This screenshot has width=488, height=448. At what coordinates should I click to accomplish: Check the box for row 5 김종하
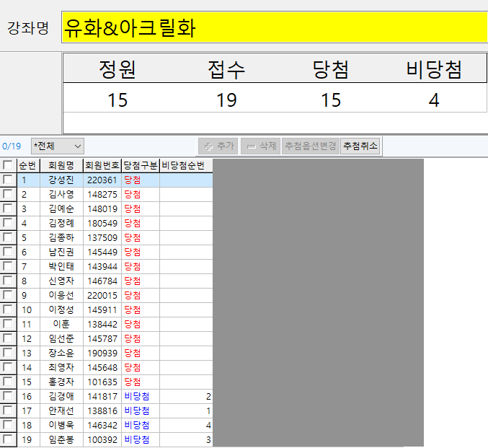click(x=7, y=237)
